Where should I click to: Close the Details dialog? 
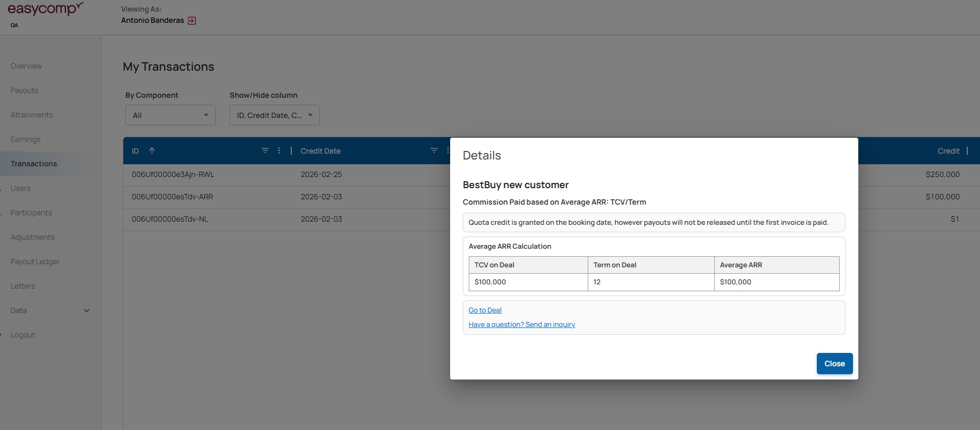[x=834, y=364]
